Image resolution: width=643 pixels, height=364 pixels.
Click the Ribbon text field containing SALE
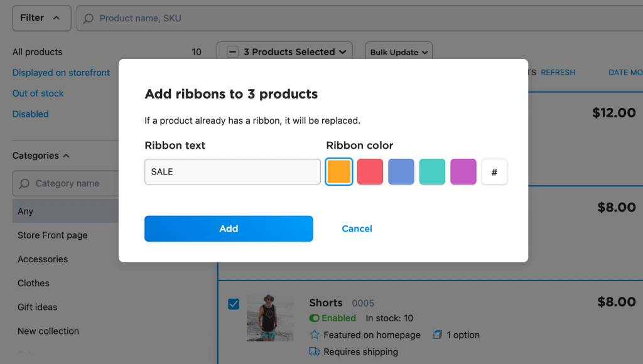click(x=232, y=172)
